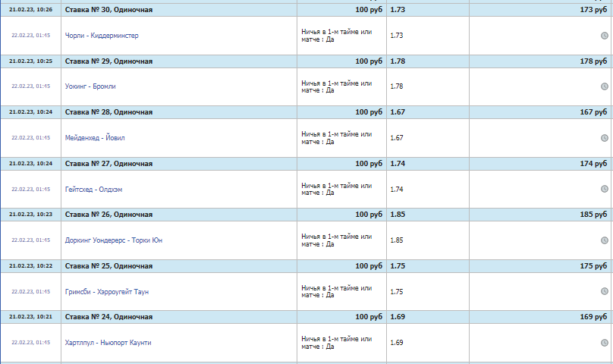Select the Ставка № 30 header row

109,10
